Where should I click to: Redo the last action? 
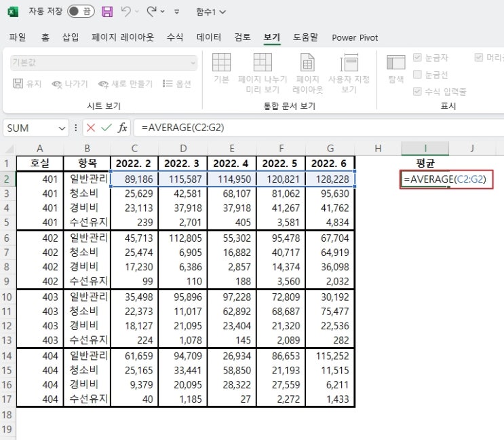151,12
